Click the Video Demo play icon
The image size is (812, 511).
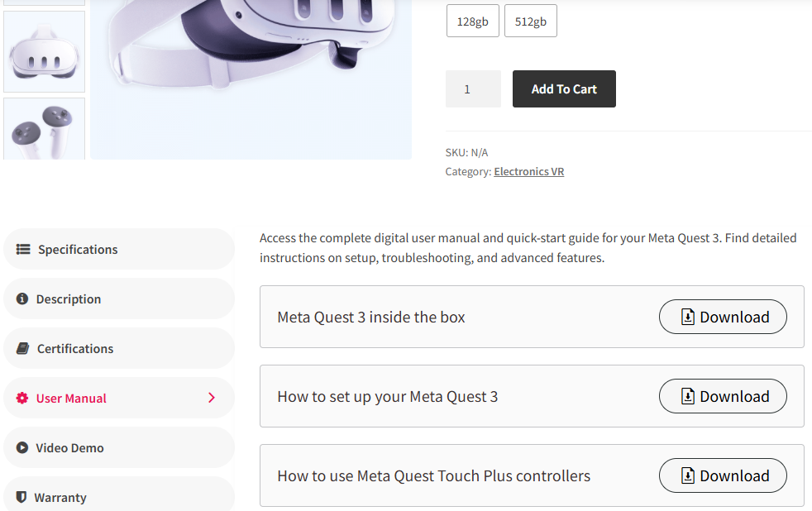point(21,447)
